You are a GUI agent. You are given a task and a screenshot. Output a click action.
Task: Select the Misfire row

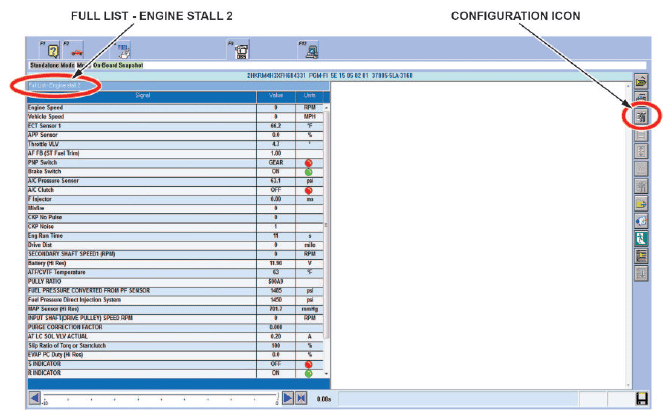tap(175, 208)
